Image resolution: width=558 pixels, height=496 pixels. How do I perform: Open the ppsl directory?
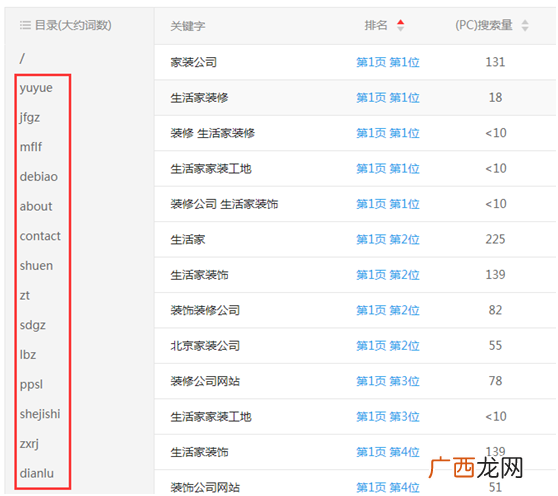(x=31, y=385)
